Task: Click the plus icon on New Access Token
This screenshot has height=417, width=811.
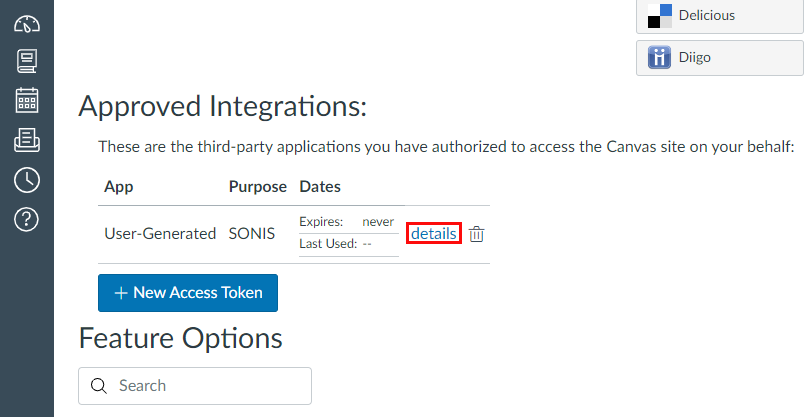Action: coord(120,293)
